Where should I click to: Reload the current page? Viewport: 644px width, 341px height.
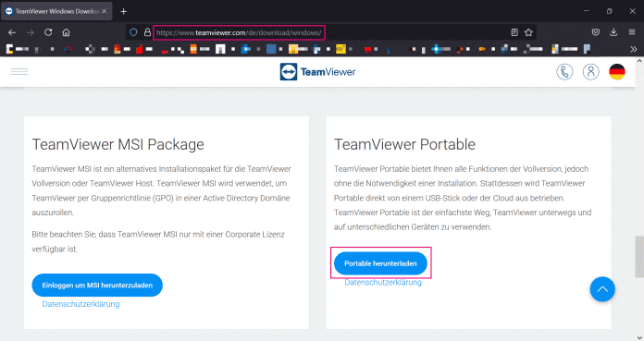tap(48, 32)
